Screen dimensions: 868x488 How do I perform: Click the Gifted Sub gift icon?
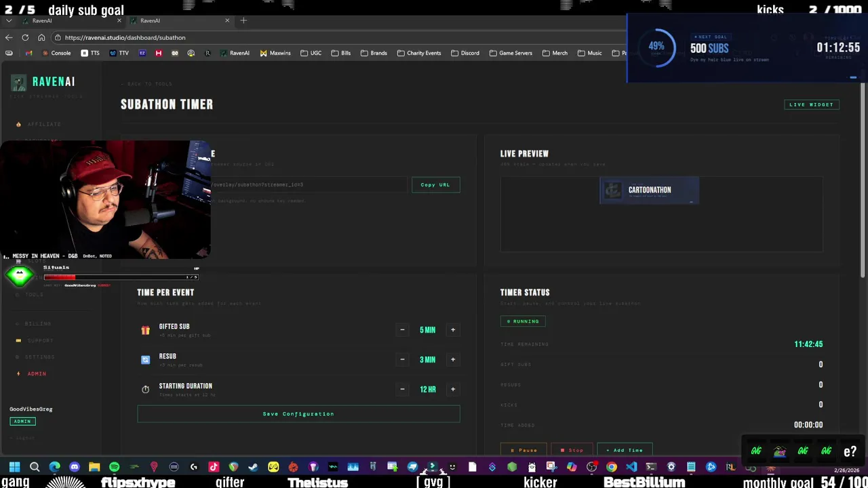coord(145,330)
